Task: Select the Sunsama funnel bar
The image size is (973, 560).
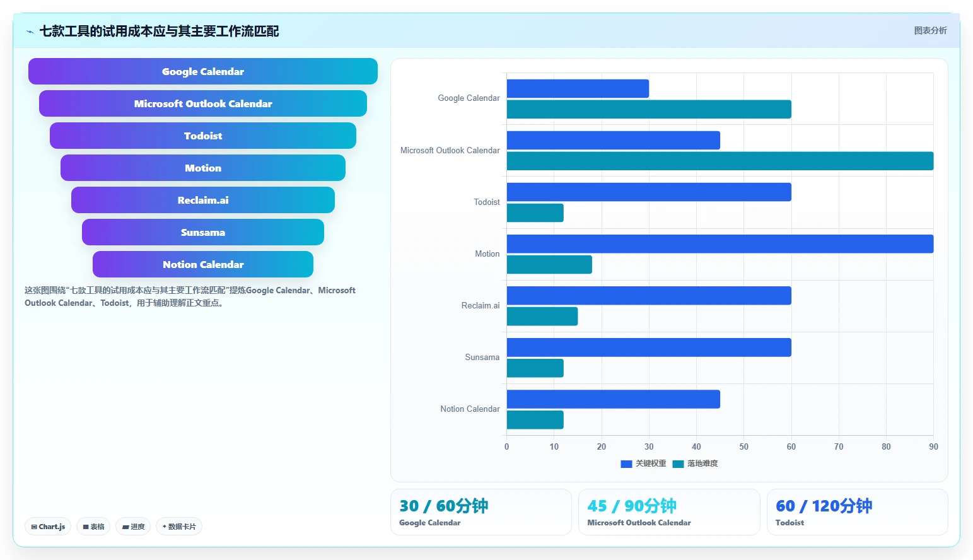Action: pyautogui.click(x=203, y=232)
